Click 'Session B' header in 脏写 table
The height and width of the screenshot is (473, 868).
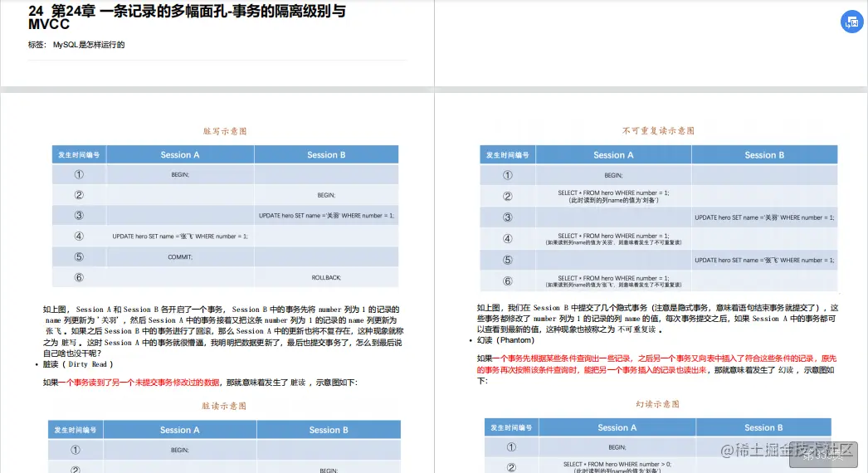pyautogui.click(x=326, y=155)
